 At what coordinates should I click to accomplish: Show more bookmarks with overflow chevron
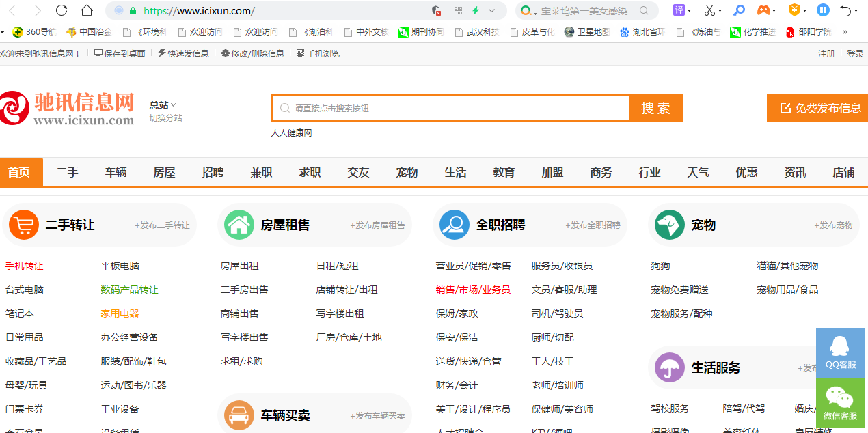(845, 32)
